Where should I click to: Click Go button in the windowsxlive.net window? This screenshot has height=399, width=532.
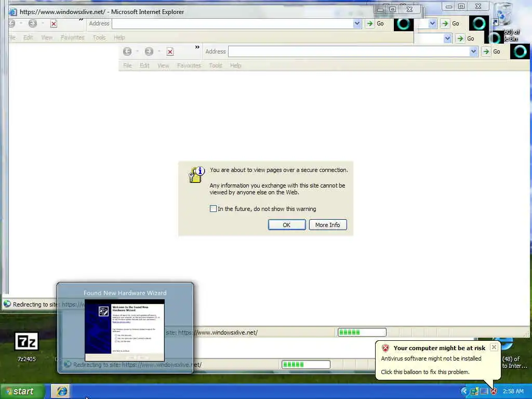pyautogui.click(x=375, y=23)
